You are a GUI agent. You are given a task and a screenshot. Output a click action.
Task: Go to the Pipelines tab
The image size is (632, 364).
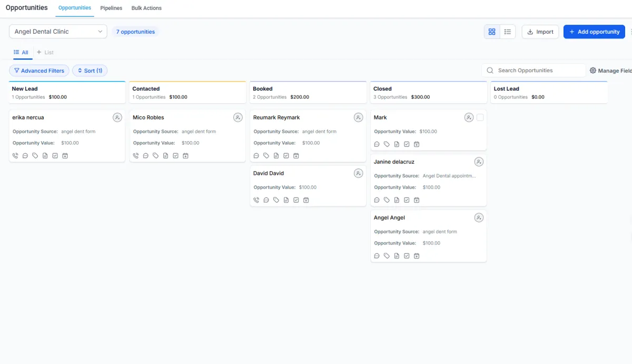[x=111, y=8]
